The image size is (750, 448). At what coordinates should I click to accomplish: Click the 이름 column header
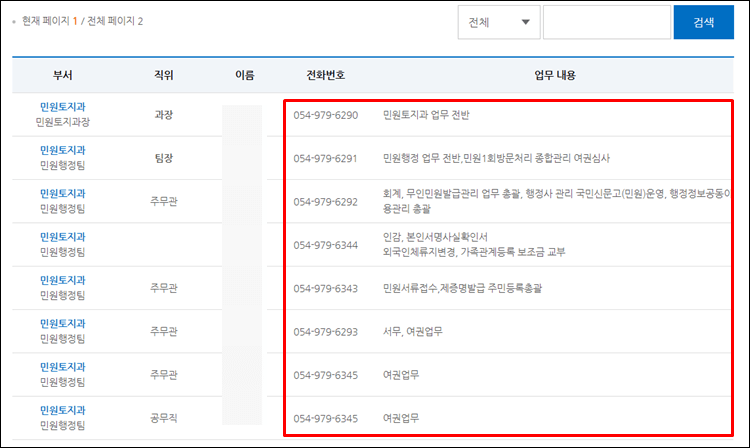pyautogui.click(x=245, y=75)
